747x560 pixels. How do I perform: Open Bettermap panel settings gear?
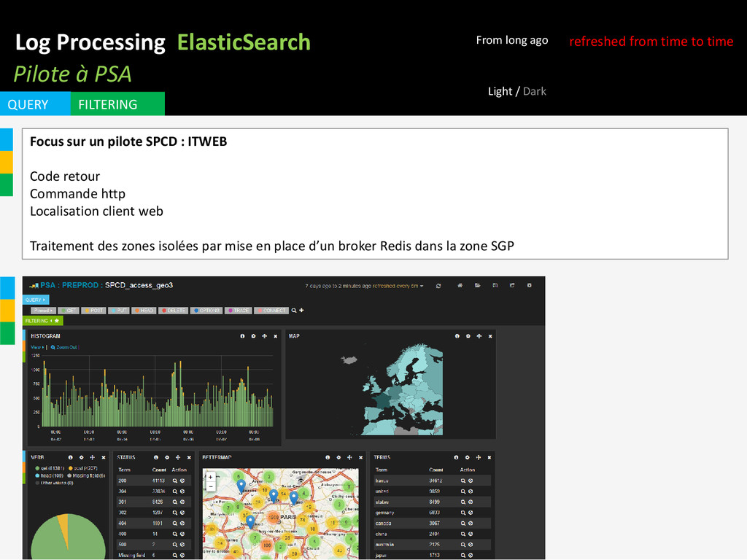[338, 457]
